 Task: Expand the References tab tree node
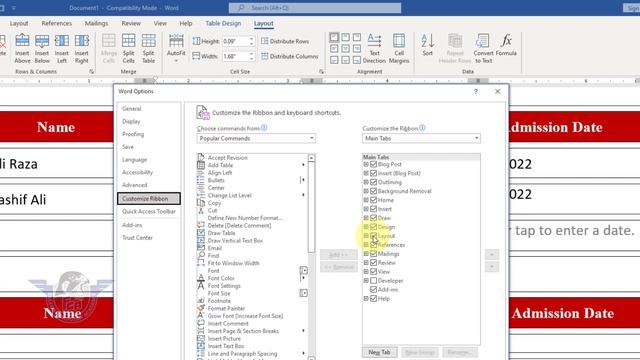[366, 245]
